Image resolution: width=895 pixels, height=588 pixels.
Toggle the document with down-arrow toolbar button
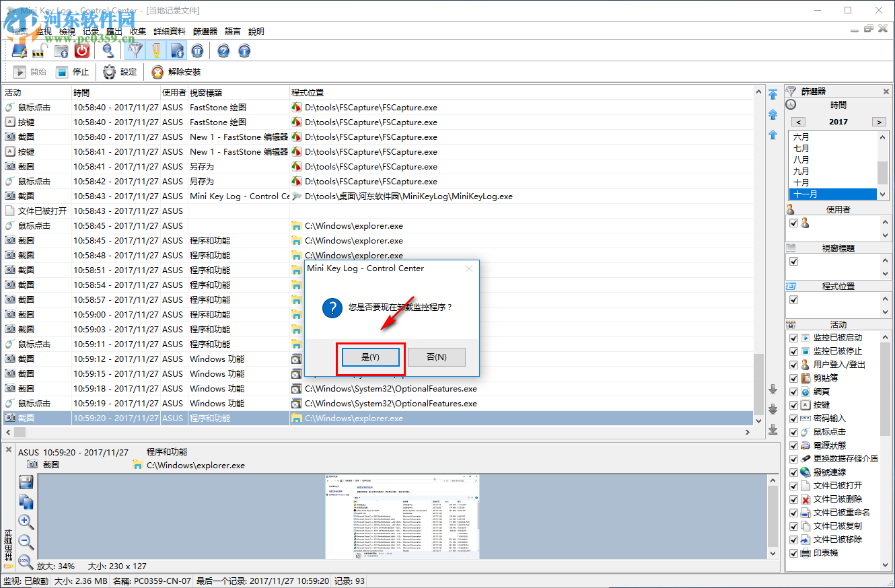pyautogui.click(x=177, y=50)
